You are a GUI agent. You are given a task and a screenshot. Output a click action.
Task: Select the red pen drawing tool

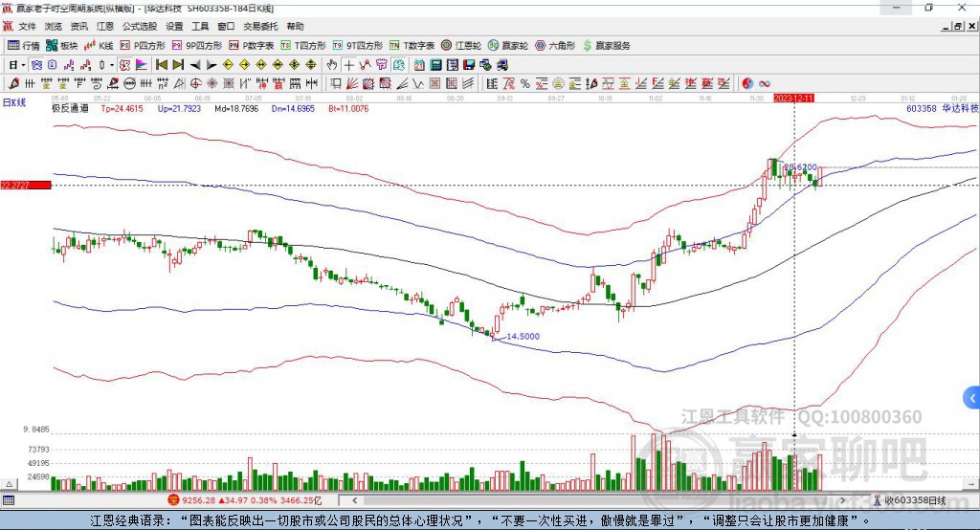tap(13, 84)
